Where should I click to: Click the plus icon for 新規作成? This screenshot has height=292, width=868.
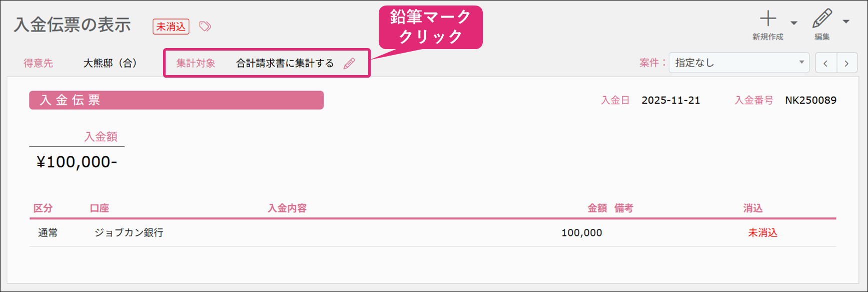click(x=768, y=19)
